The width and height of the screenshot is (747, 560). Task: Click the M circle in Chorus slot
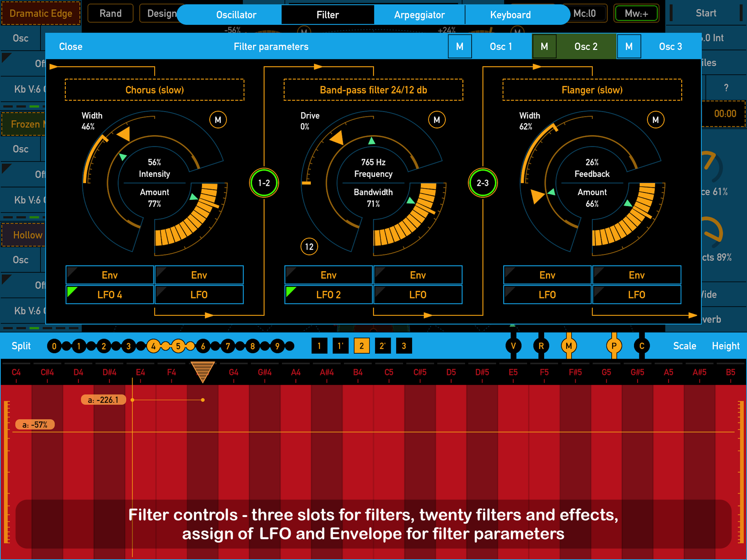point(218,120)
